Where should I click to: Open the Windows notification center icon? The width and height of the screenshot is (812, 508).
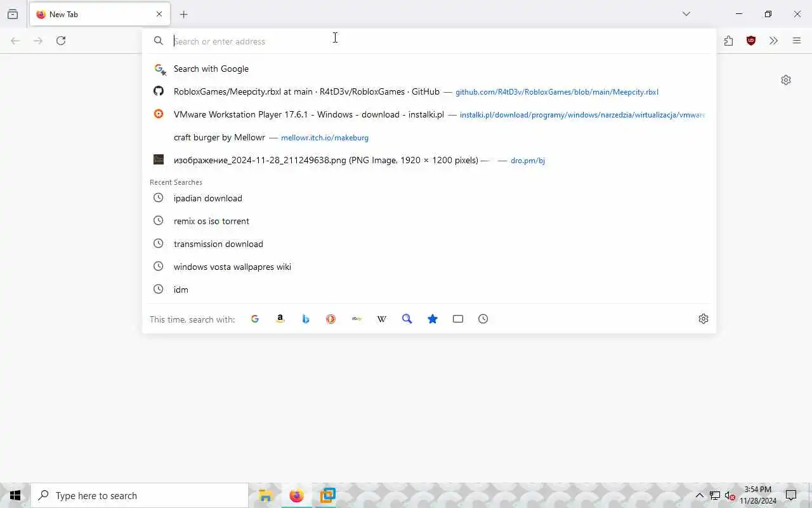coord(791,495)
